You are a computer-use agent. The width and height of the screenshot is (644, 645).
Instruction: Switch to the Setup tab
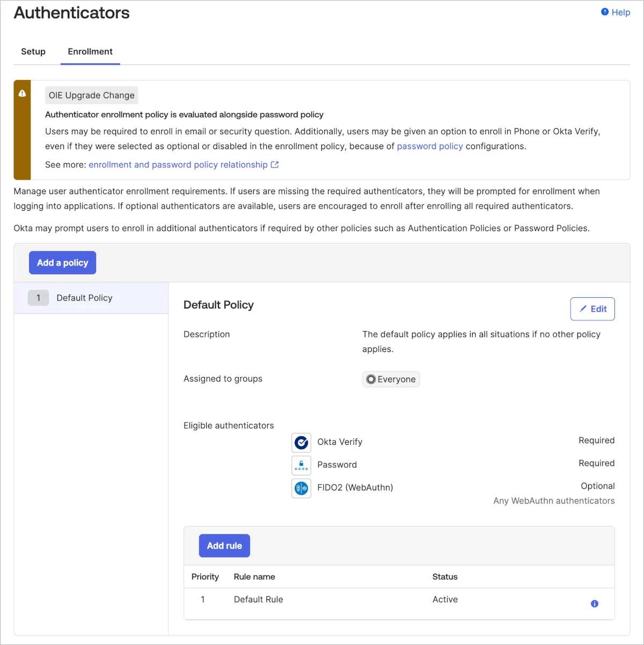pos(33,52)
